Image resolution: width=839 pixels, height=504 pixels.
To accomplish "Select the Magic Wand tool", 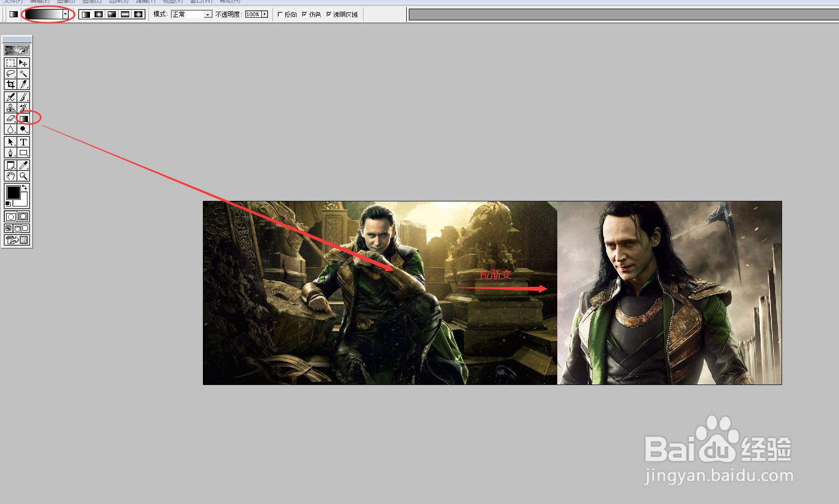I will [23, 74].
